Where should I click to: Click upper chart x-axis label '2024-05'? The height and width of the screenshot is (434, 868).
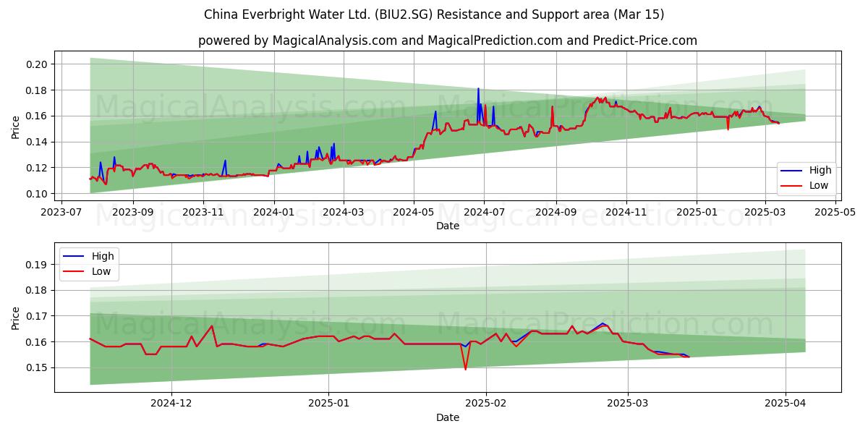click(414, 213)
